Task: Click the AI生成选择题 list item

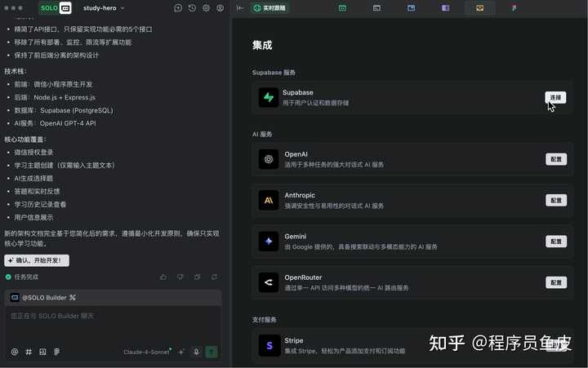Action: [x=33, y=179]
